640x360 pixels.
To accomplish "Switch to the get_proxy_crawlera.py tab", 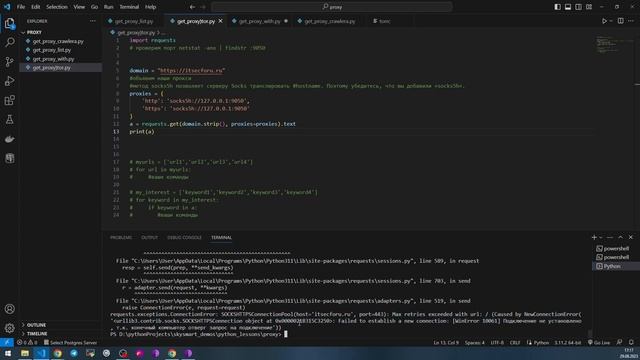I will pos(329,21).
